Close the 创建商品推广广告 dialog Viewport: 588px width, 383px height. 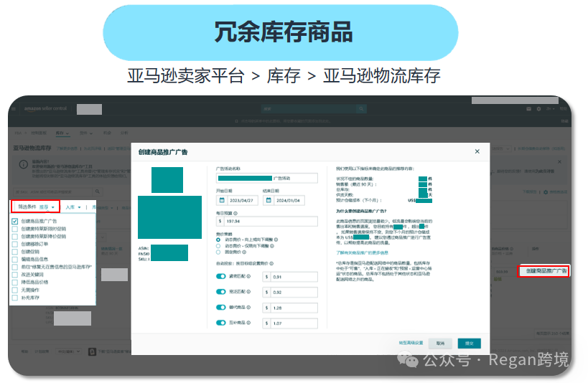477,151
